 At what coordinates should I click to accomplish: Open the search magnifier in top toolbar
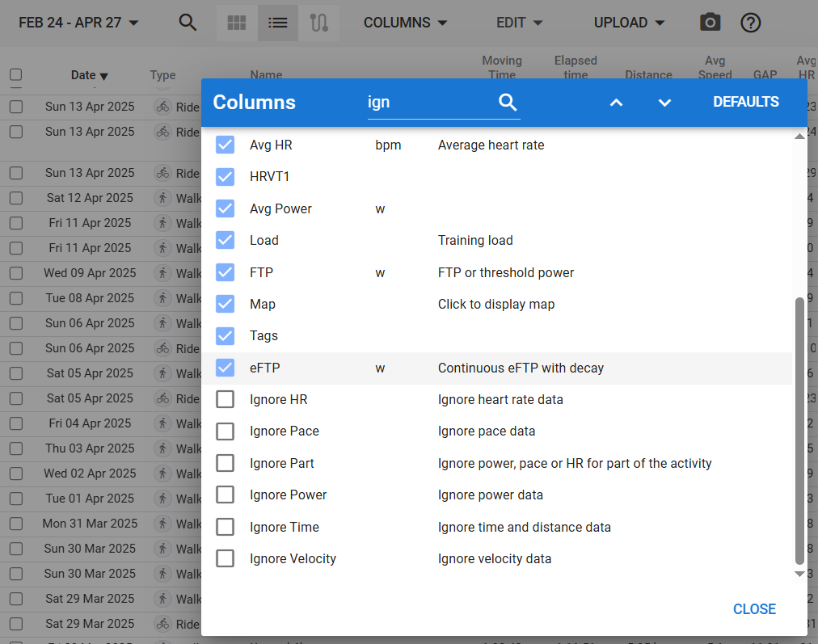coord(188,23)
